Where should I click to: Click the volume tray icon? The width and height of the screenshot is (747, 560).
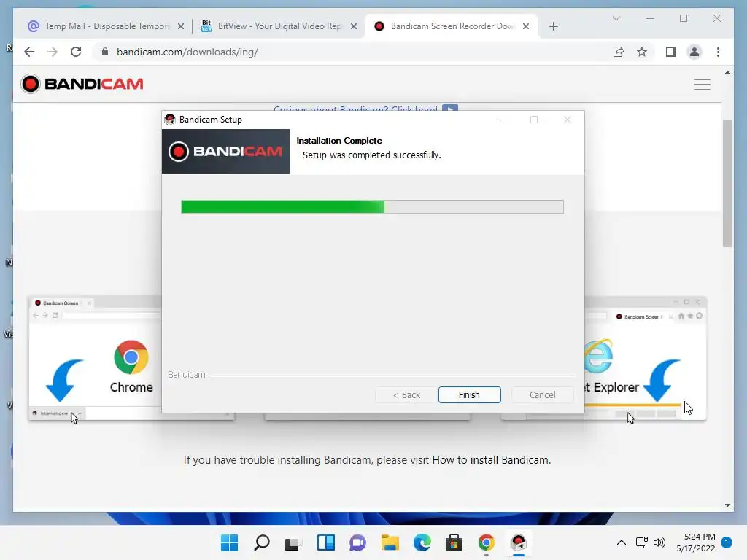click(x=659, y=542)
